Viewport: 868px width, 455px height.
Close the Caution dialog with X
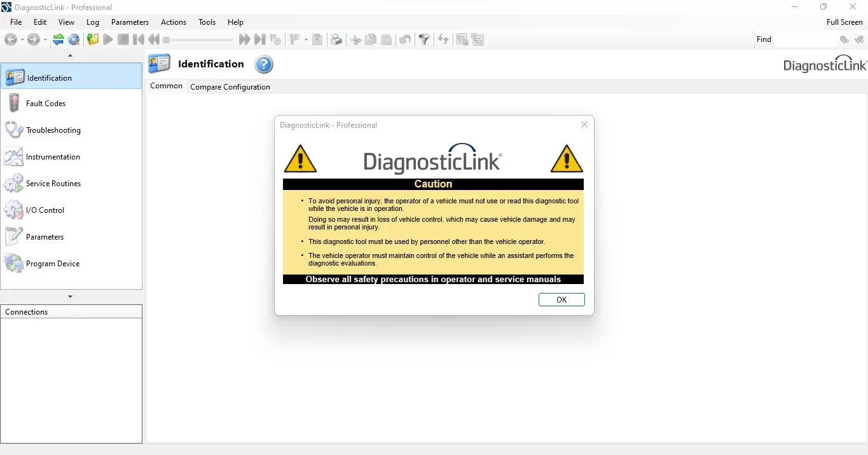[x=584, y=125]
